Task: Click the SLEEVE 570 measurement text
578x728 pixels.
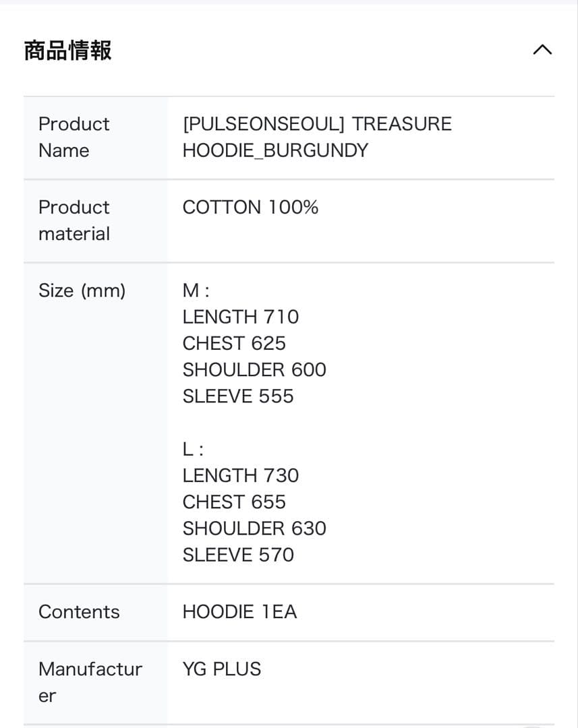Action: pos(237,554)
